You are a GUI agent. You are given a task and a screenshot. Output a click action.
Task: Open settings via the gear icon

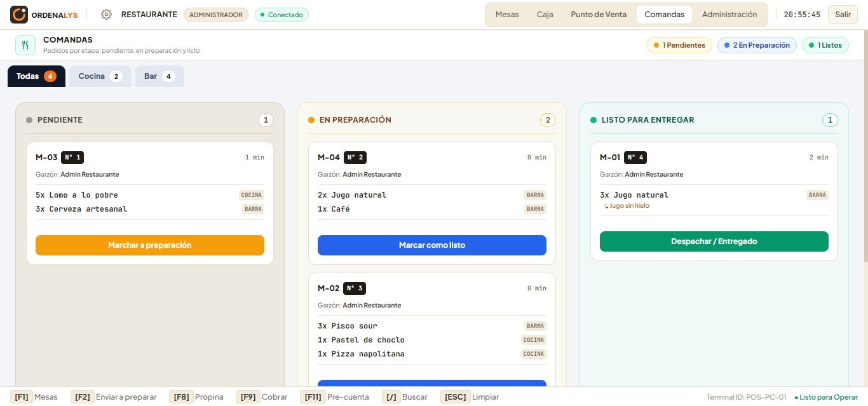pos(107,15)
